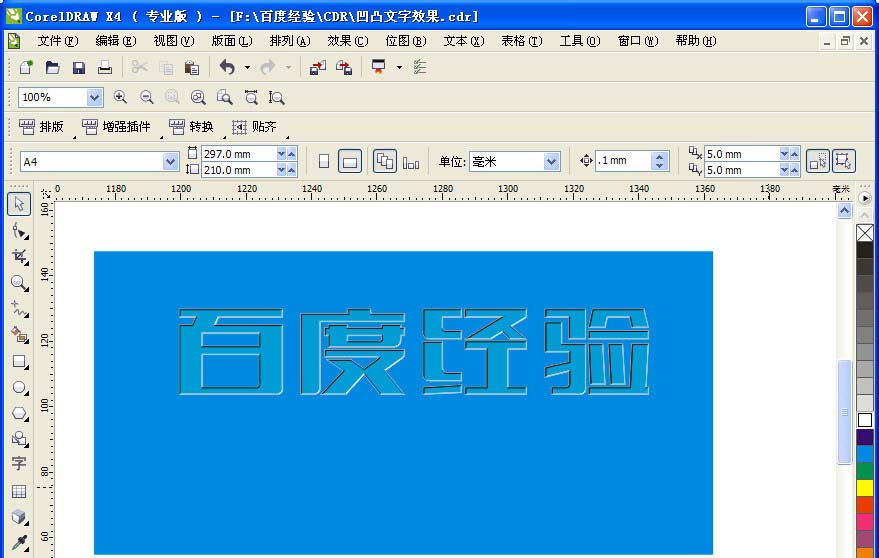Select the Crop tool in toolbox

click(x=19, y=256)
